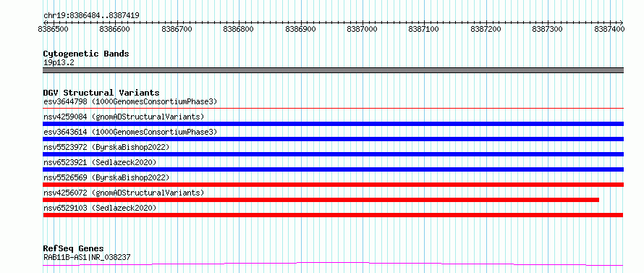Open variant esv3643614 label
This screenshot has width=644, height=273.
(130, 132)
